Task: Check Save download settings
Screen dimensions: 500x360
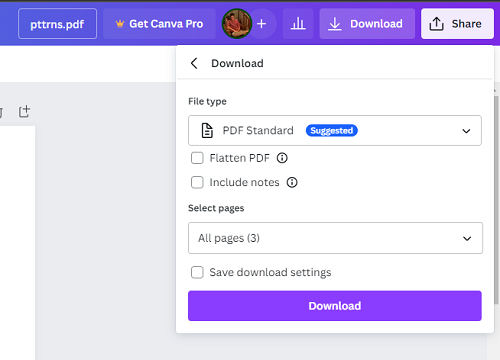Action: (197, 272)
